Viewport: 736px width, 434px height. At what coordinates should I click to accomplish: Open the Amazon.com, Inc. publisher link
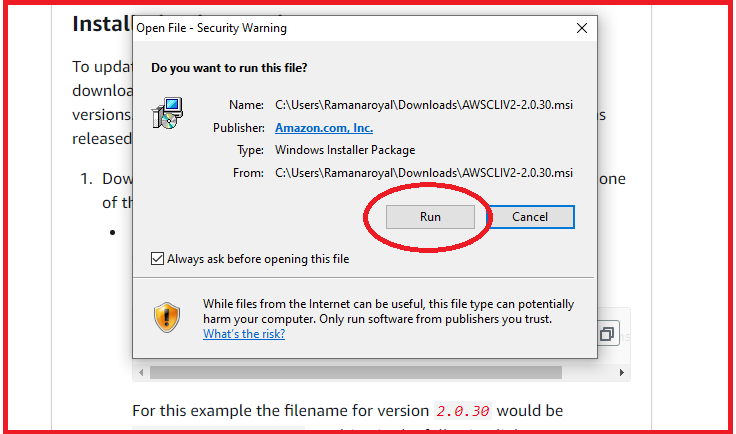[x=324, y=128]
